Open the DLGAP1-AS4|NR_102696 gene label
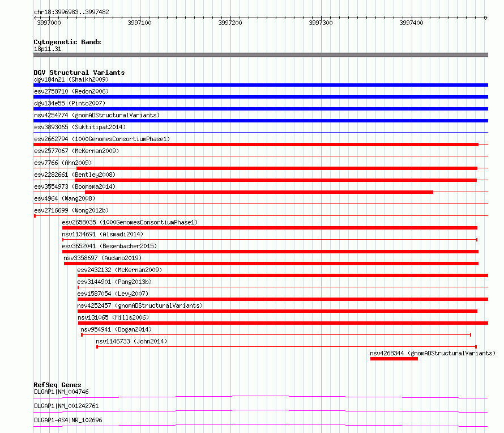The width and height of the screenshot is (504, 433). [68, 420]
